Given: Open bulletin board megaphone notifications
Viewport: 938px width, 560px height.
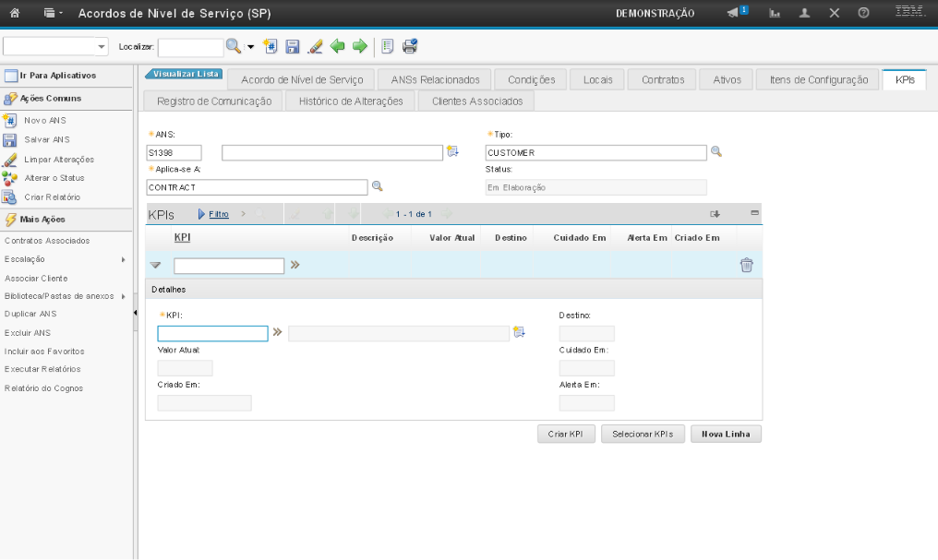Looking at the screenshot, I should point(736,13).
